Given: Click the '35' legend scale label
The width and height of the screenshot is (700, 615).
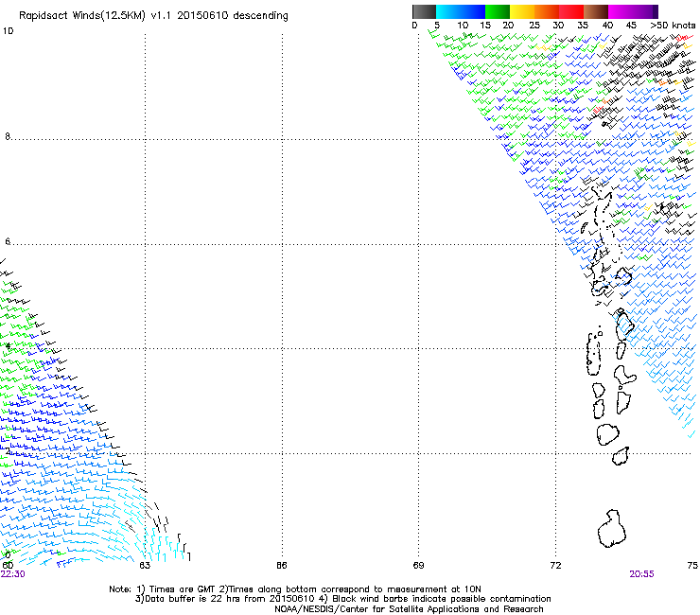Looking at the screenshot, I should 583,26.
